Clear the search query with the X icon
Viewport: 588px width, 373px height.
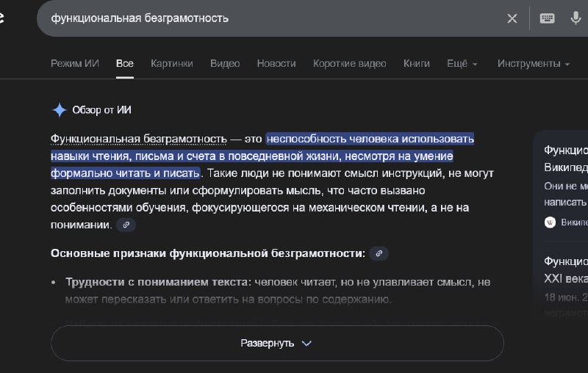click(512, 18)
